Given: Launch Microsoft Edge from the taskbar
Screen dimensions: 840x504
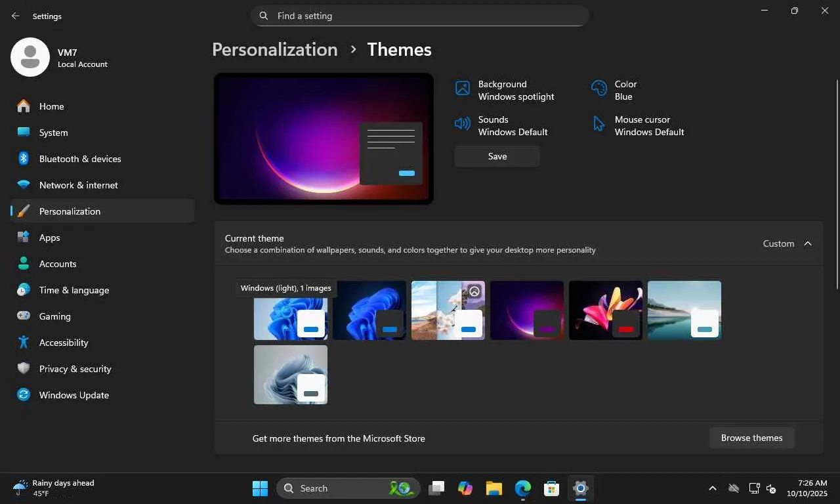Looking at the screenshot, I should click(523, 488).
